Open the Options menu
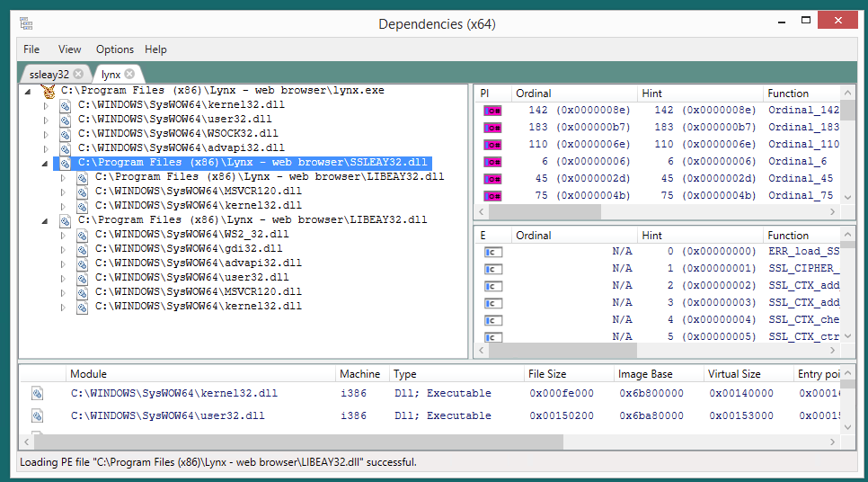Image resolution: width=868 pixels, height=482 pixels. click(114, 49)
